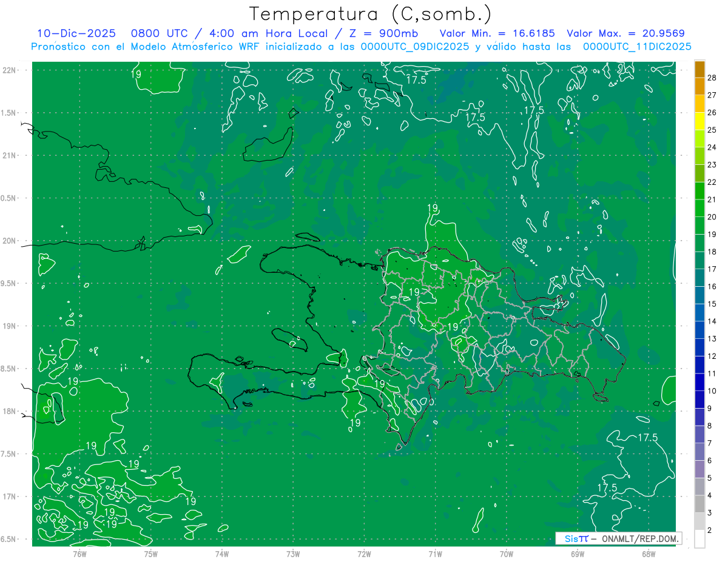Click the "68W" longitude axis label
This screenshot has height=562, width=728.
click(649, 554)
